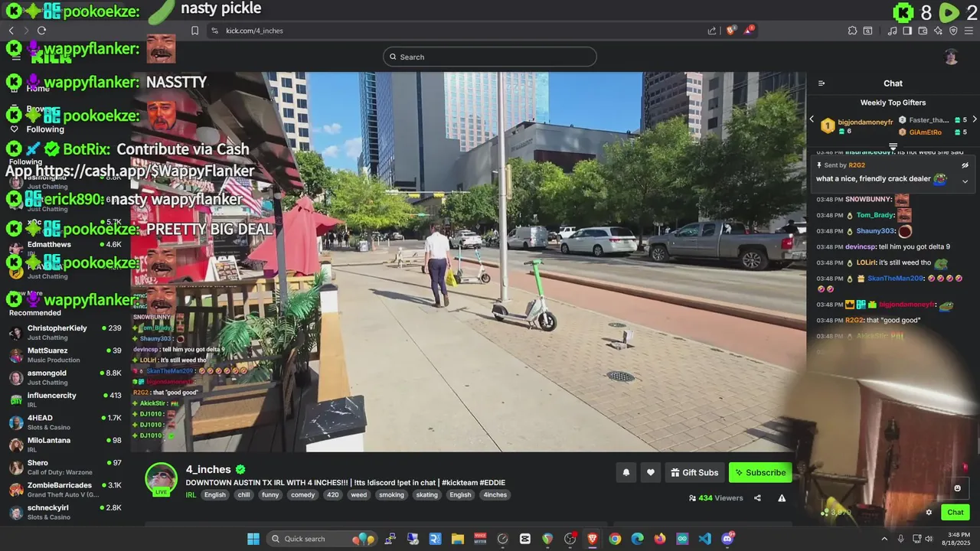This screenshot has width=980, height=551.
Task: Open schneckyirl recommended channel
Action: pyautogui.click(x=65, y=512)
